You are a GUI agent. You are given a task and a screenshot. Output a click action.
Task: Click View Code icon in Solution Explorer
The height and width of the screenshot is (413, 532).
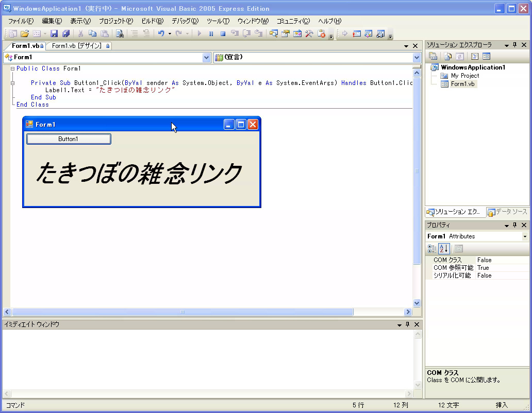[x=475, y=57]
